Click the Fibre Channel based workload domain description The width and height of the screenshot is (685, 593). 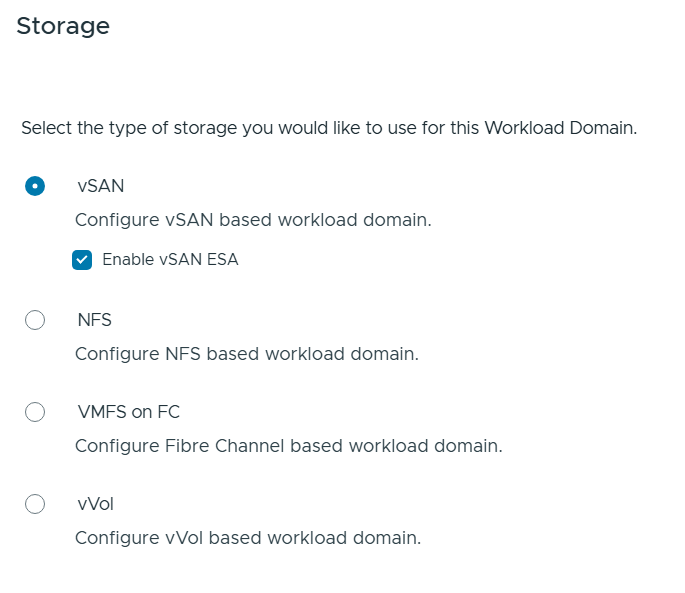[288, 446]
